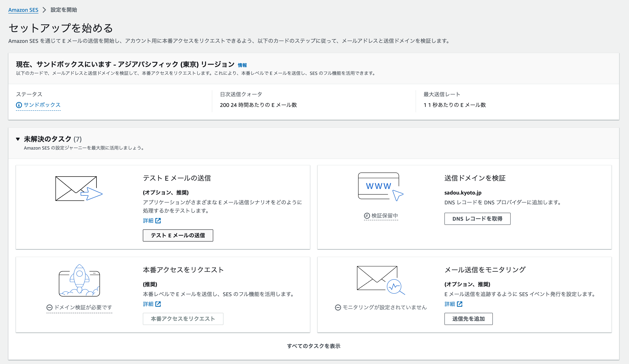The width and height of the screenshot is (629, 364).
Task: Click the メール送信をモニタリング card heading
Action: click(x=485, y=270)
